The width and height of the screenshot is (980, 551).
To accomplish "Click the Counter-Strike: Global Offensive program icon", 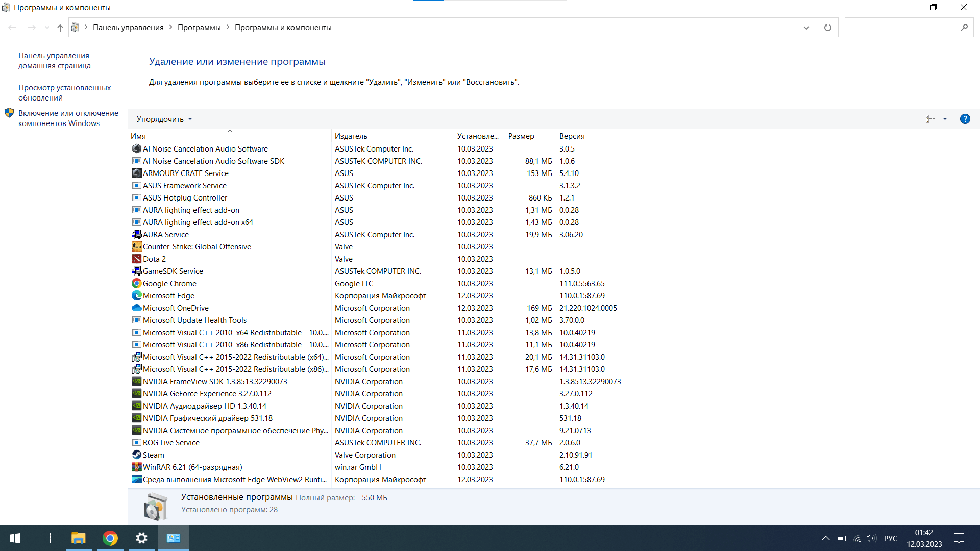I will pos(136,247).
